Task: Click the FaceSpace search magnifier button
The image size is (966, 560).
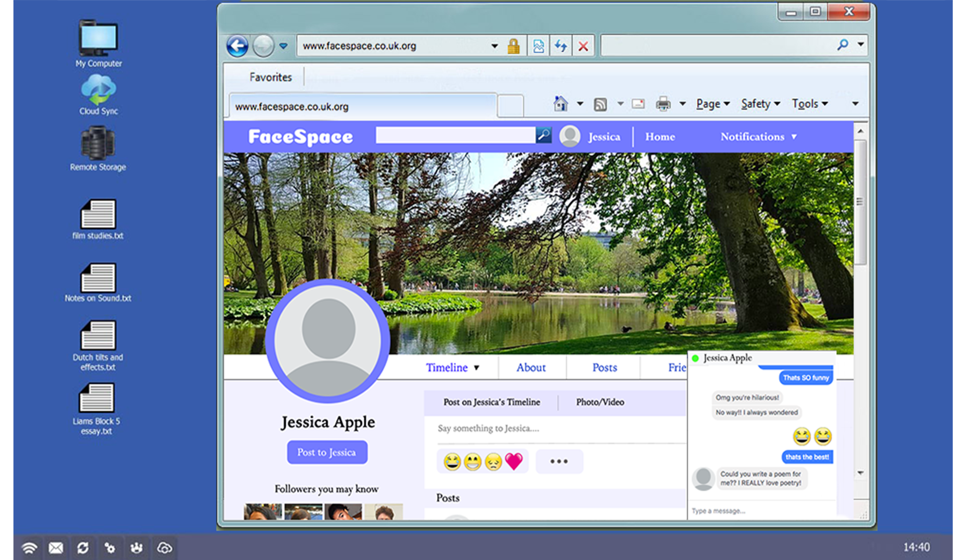Action: 544,135
